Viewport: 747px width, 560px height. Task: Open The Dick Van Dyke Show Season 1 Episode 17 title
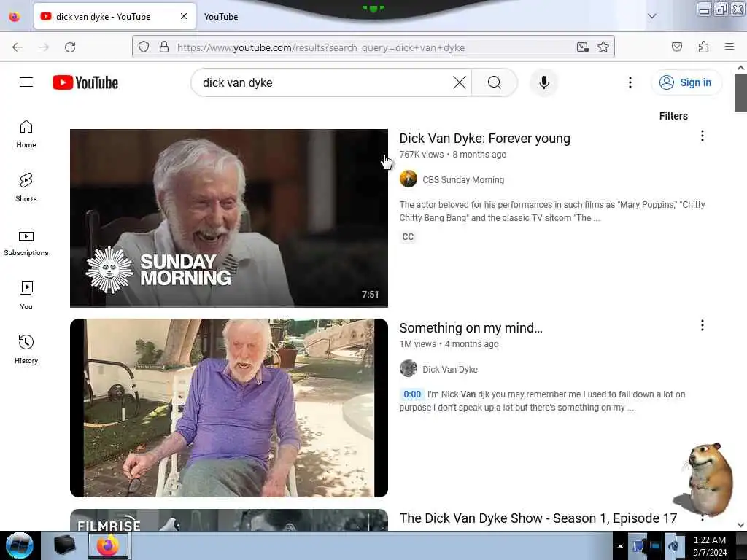point(538,518)
